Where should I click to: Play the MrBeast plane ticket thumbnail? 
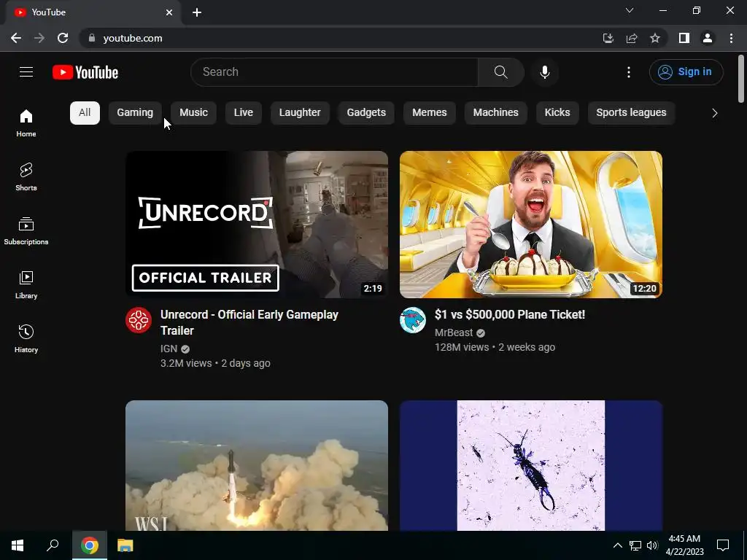[531, 225]
